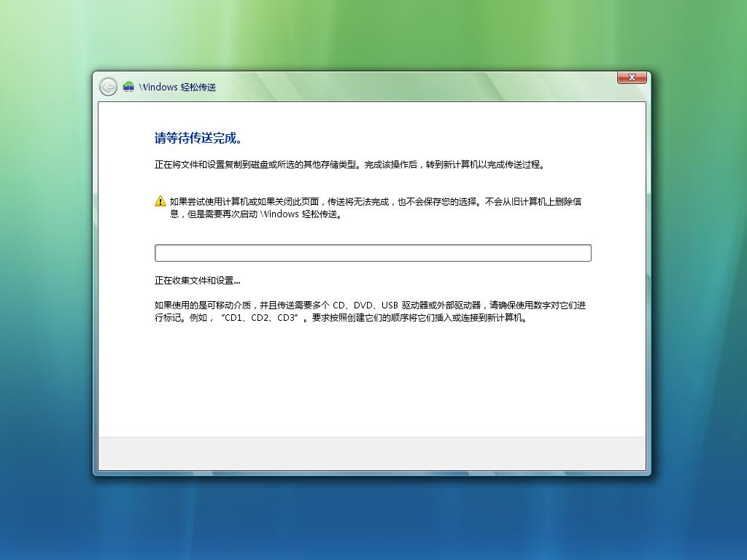Click the removable media note starting 如果使用的是可移动介质
747x560 pixels.
(x=370, y=311)
